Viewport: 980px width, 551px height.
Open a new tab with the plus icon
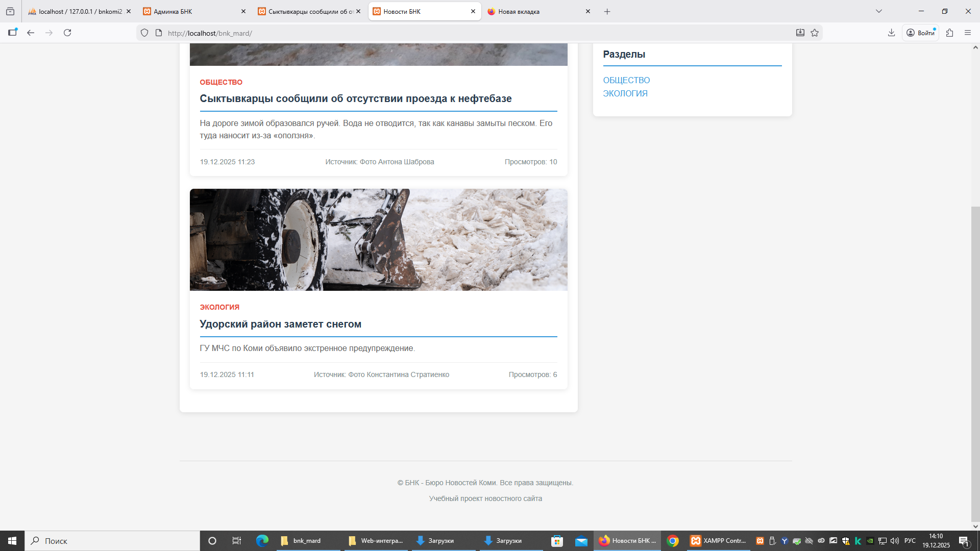click(607, 11)
